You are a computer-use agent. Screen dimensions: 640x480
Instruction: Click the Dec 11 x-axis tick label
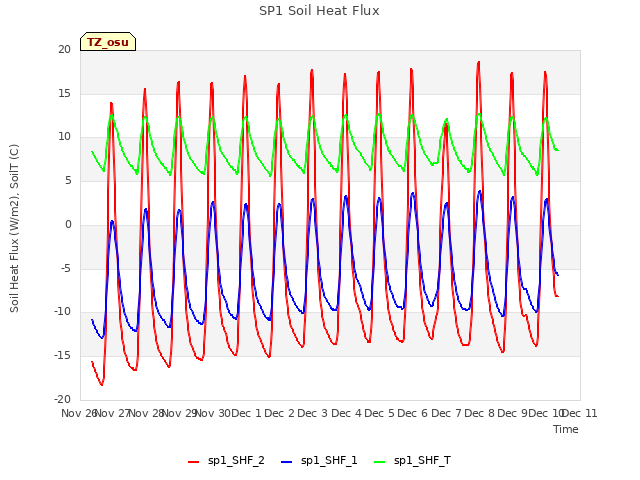[580, 413]
